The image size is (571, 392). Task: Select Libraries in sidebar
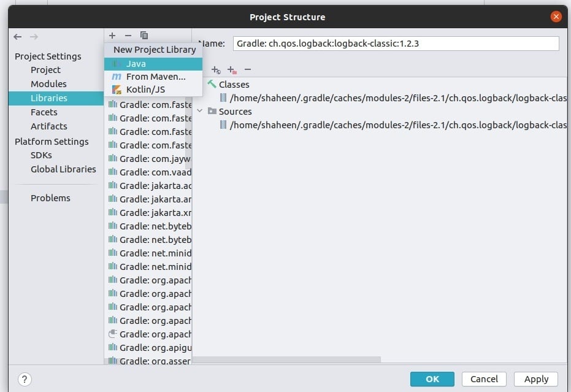pyautogui.click(x=56, y=98)
